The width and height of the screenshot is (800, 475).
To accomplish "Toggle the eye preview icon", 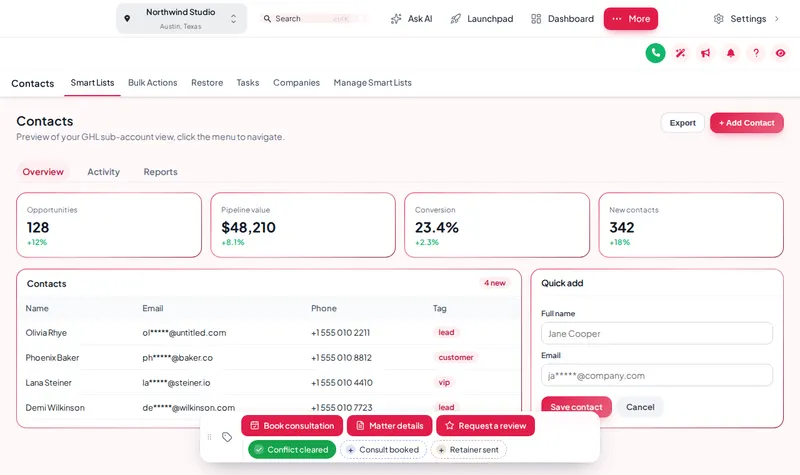I will pos(781,53).
